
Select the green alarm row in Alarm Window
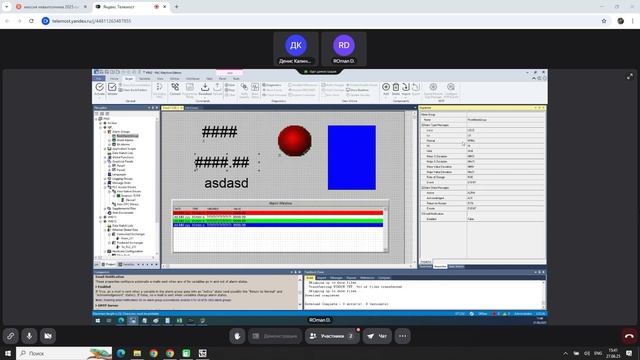click(278, 221)
